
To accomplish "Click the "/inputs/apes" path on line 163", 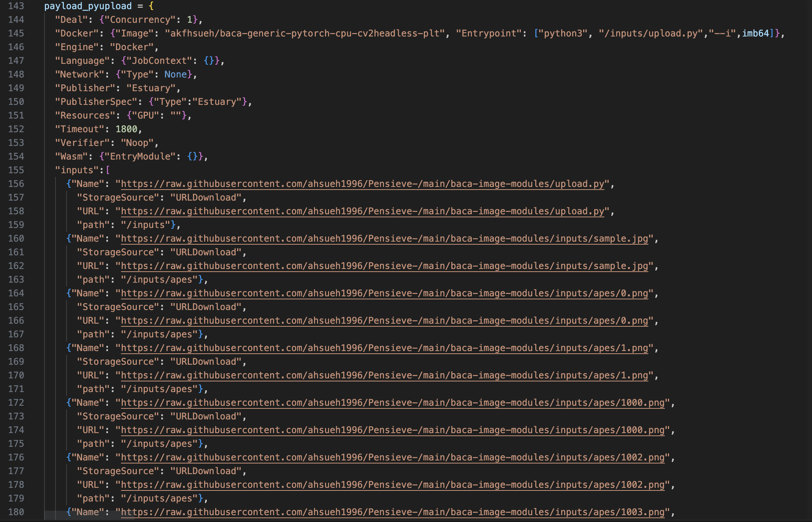I will coord(159,280).
